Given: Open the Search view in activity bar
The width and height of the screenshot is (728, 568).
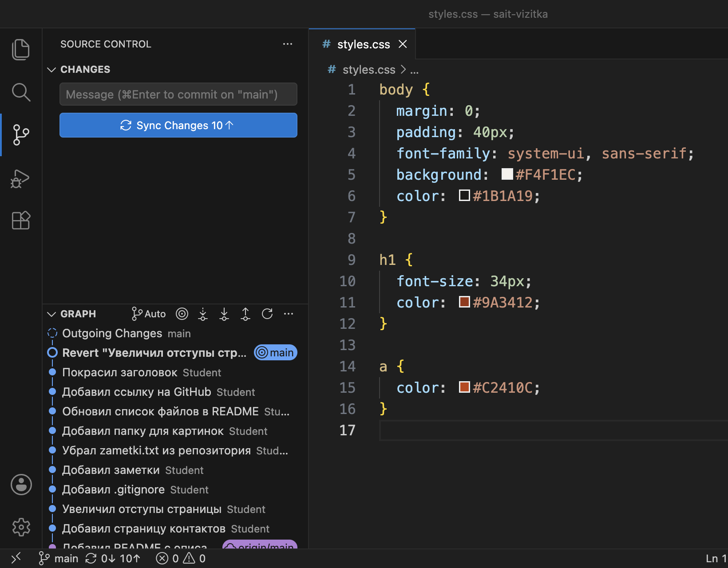Looking at the screenshot, I should (x=21, y=92).
